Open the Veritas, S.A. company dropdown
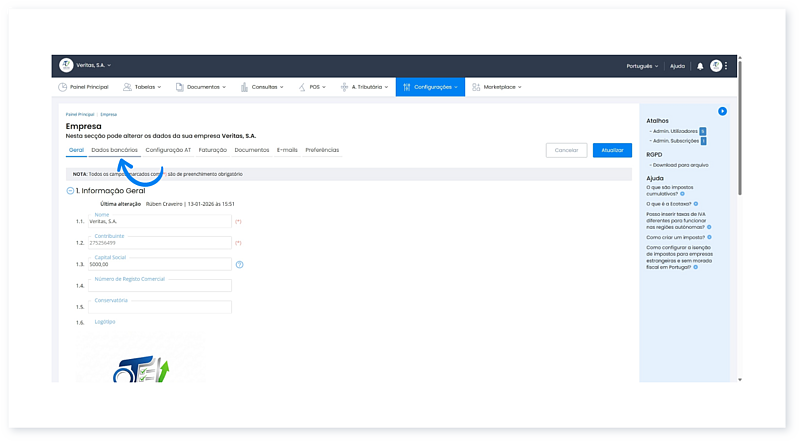The width and height of the screenshot is (800, 442). 93,65
